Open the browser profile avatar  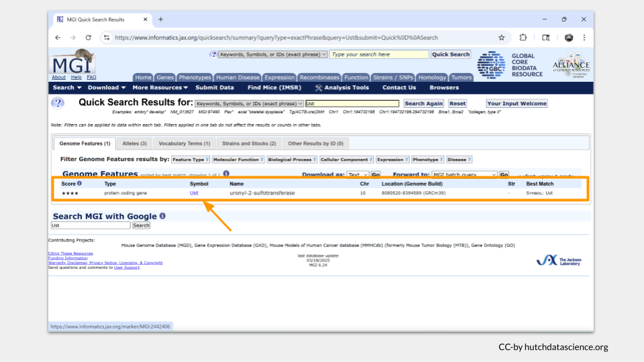point(569,38)
